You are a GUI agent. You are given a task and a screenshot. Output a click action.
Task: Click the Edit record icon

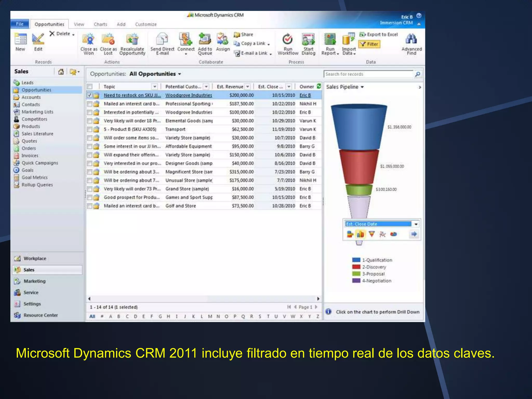click(38, 39)
